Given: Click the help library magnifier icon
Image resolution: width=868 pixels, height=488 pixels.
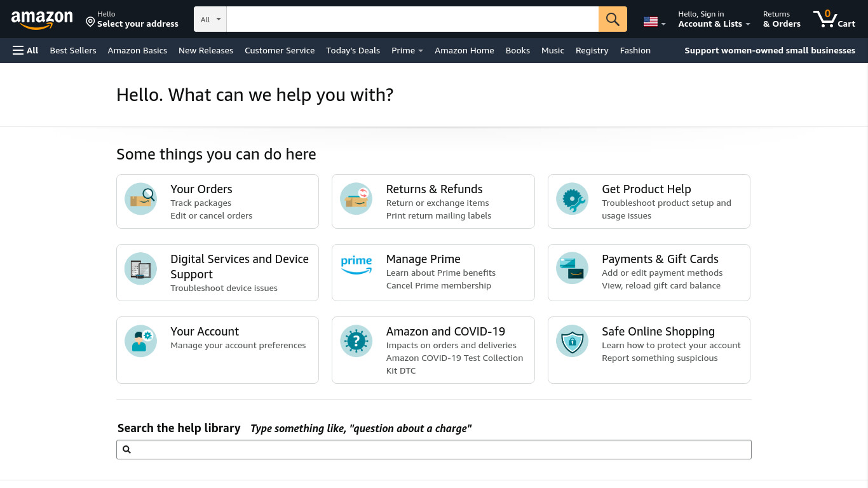Looking at the screenshot, I should click(126, 450).
